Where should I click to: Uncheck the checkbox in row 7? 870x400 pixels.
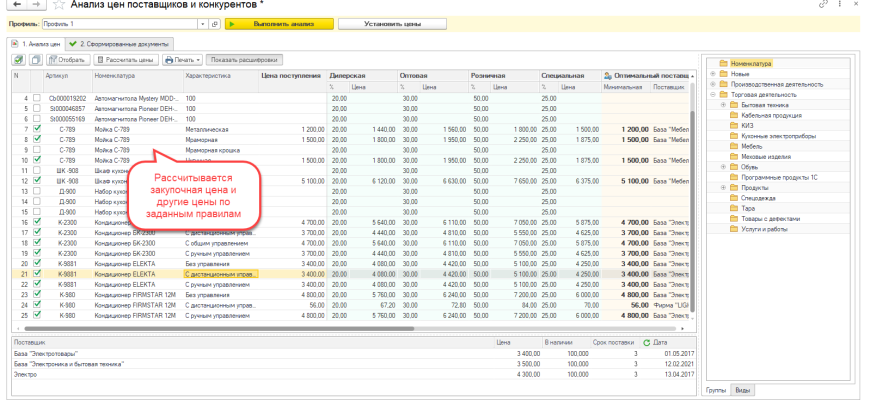37,129
